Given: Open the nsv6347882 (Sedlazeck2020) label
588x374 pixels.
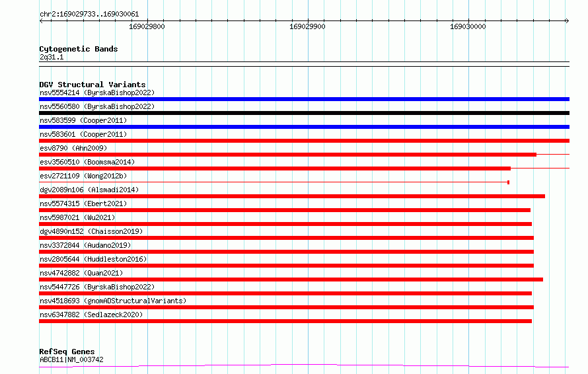Looking at the screenshot, I should click(91, 315).
